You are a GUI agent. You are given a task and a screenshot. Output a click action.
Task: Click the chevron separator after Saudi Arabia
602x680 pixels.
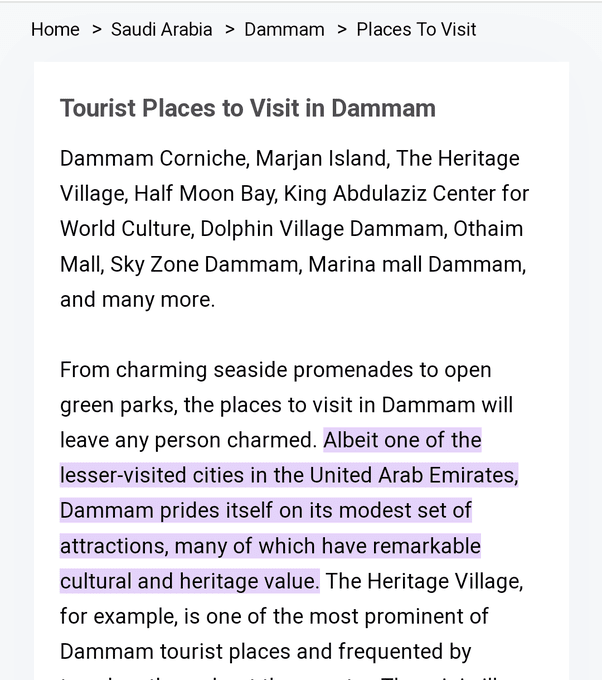[229, 29]
